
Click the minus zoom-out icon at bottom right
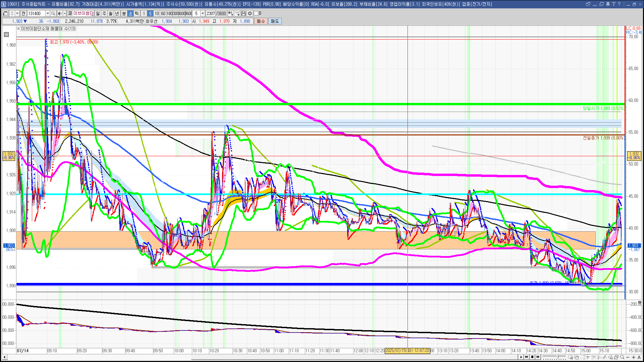(628, 357)
